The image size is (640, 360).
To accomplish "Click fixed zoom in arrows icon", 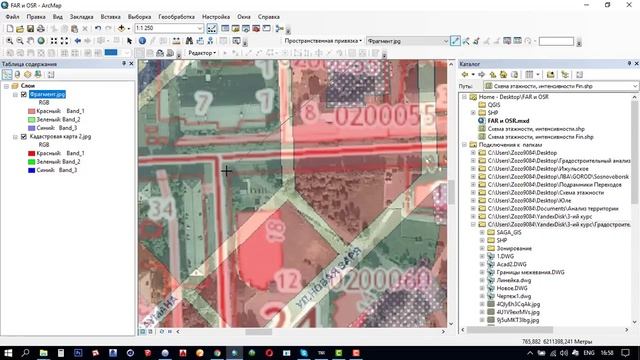I will point(53,41).
